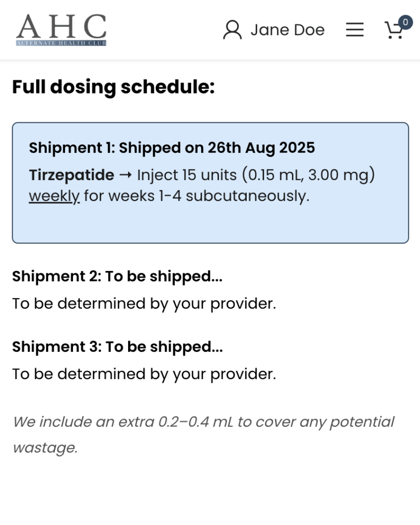Select the "Shipment 2: To be shipped..." heading
Viewport: 420px width, 525px height.
pos(117,276)
